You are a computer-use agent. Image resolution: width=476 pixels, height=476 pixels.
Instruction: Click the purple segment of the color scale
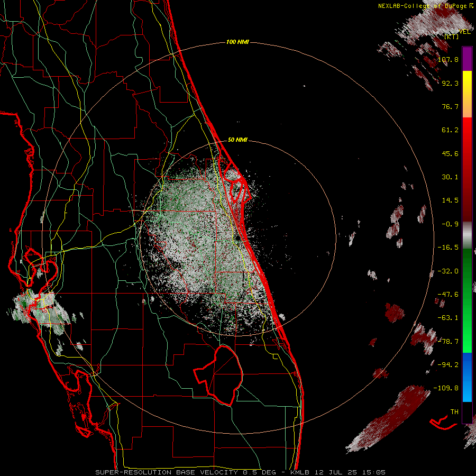(467, 59)
